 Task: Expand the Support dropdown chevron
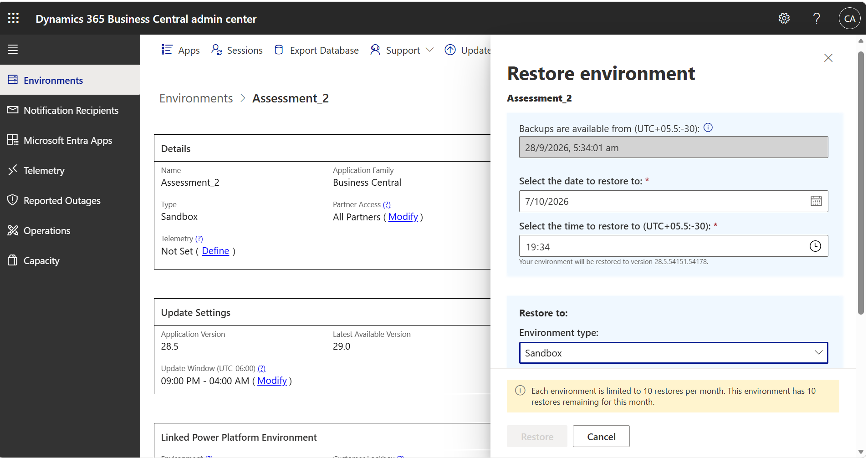tap(429, 50)
